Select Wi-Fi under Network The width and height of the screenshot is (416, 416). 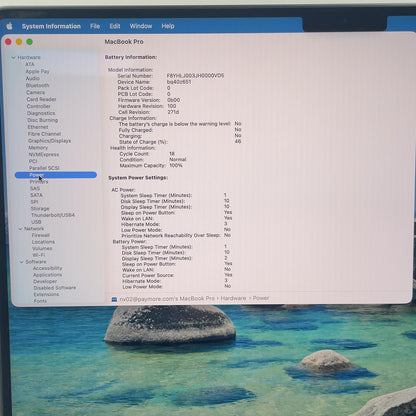[x=38, y=255]
